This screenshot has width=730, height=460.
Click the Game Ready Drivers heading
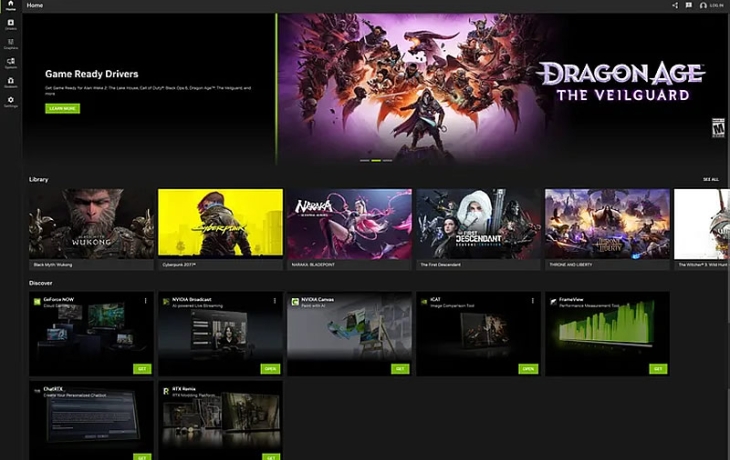click(x=92, y=74)
